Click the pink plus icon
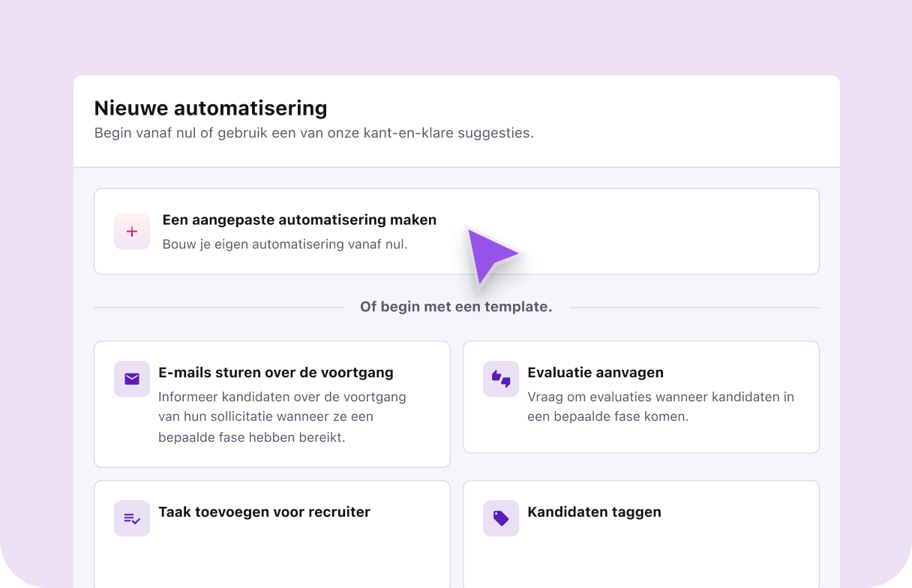This screenshot has width=912, height=588. point(132,232)
